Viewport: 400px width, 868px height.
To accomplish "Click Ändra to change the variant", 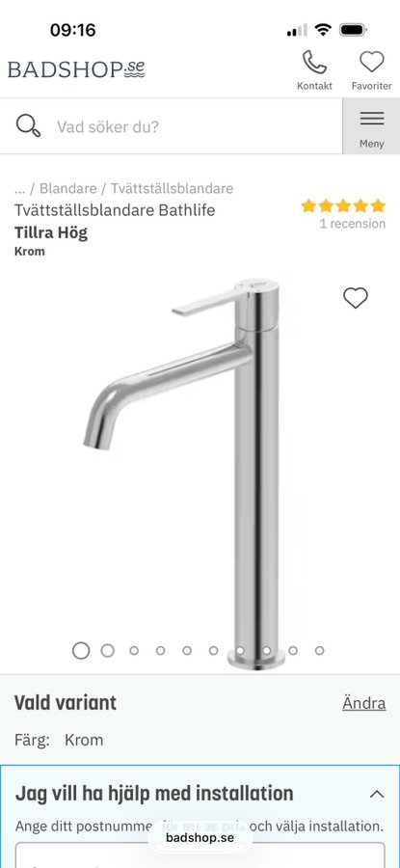I will coord(364,703).
